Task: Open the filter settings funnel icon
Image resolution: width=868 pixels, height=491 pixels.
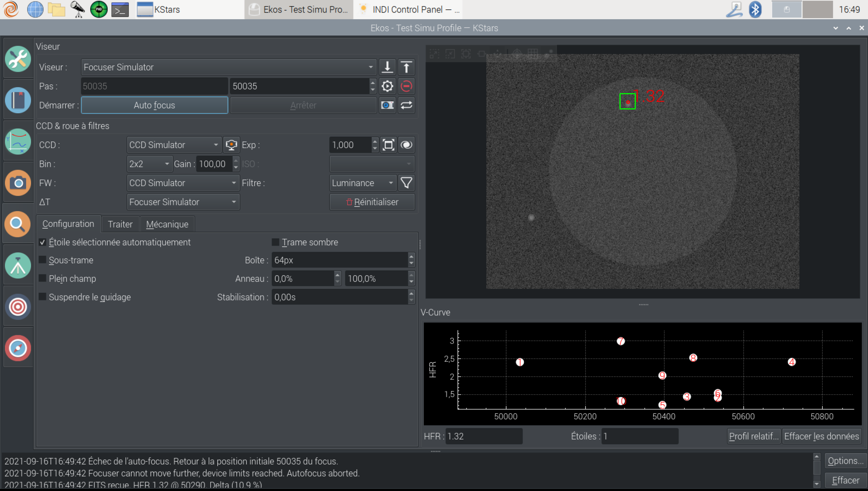Action: point(406,183)
